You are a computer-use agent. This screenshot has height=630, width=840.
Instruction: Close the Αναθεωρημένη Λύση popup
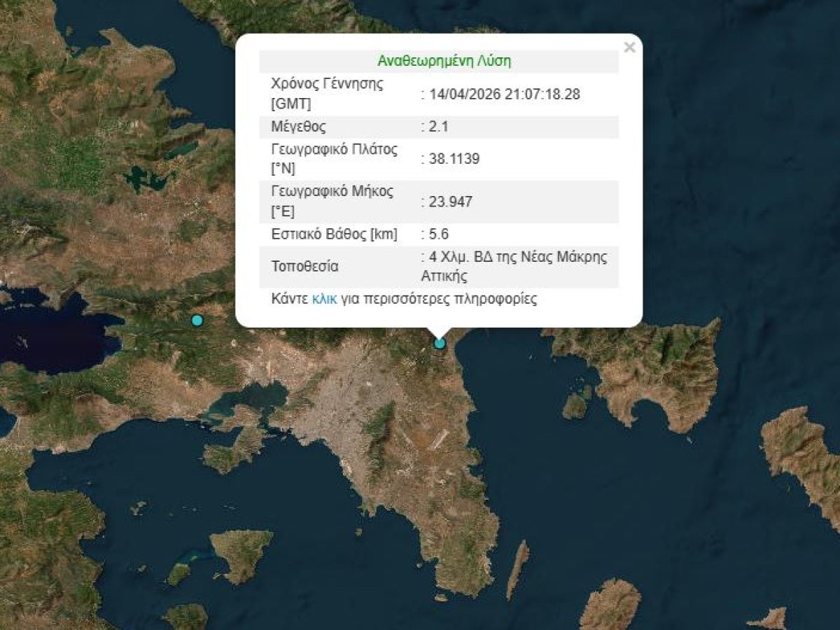[629, 48]
